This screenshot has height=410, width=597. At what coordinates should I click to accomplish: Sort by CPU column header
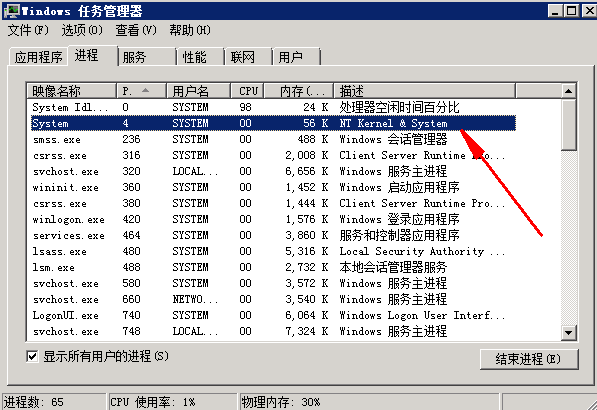point(247,91)
